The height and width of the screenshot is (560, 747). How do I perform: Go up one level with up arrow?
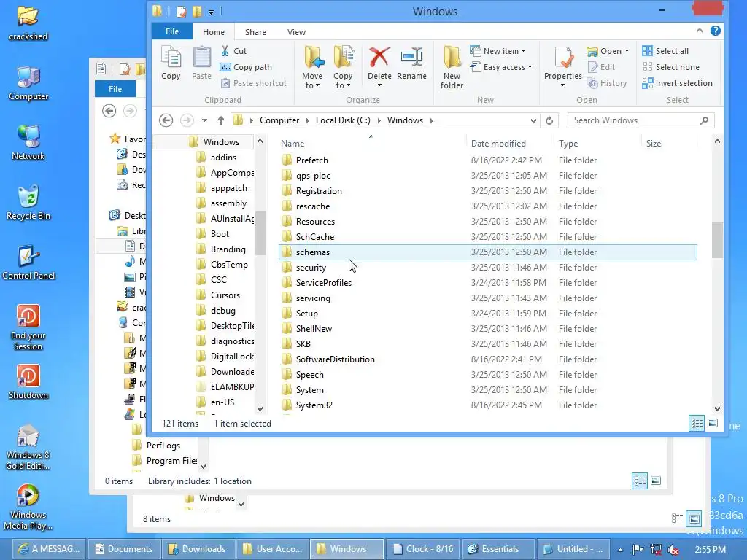[220, 120]
